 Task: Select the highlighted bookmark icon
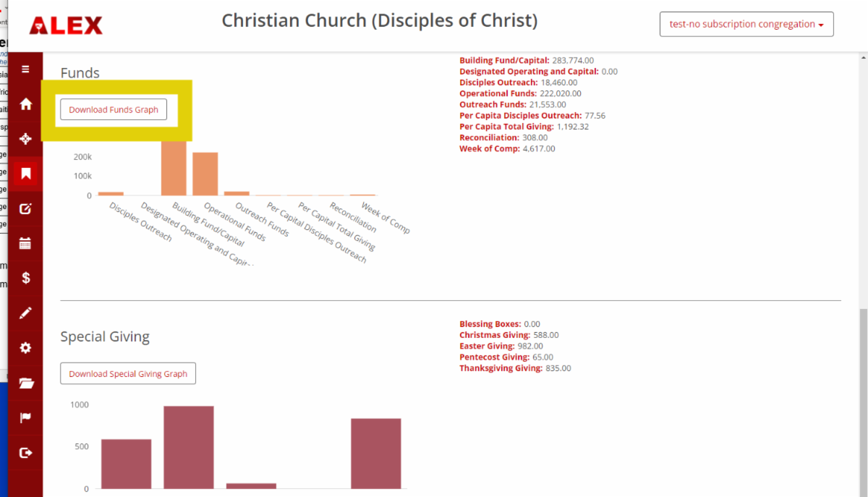click(25, 174)
